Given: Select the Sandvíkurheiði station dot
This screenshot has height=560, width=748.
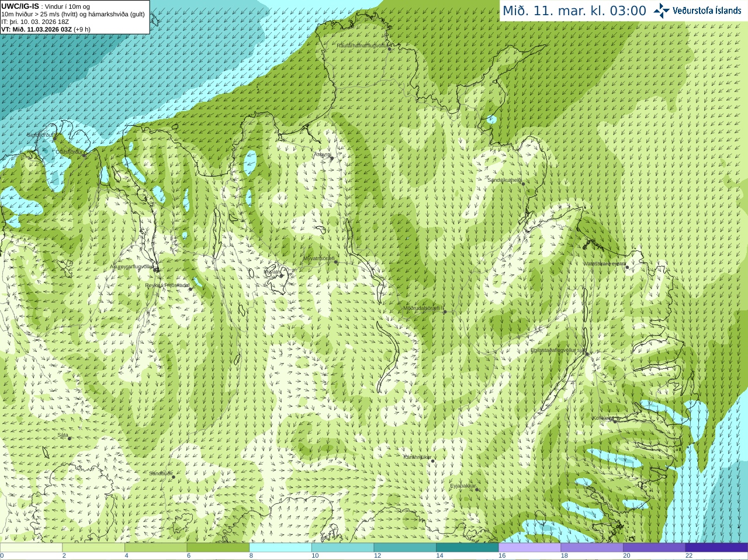Looking at the screenshot, I should click(523, 184).
